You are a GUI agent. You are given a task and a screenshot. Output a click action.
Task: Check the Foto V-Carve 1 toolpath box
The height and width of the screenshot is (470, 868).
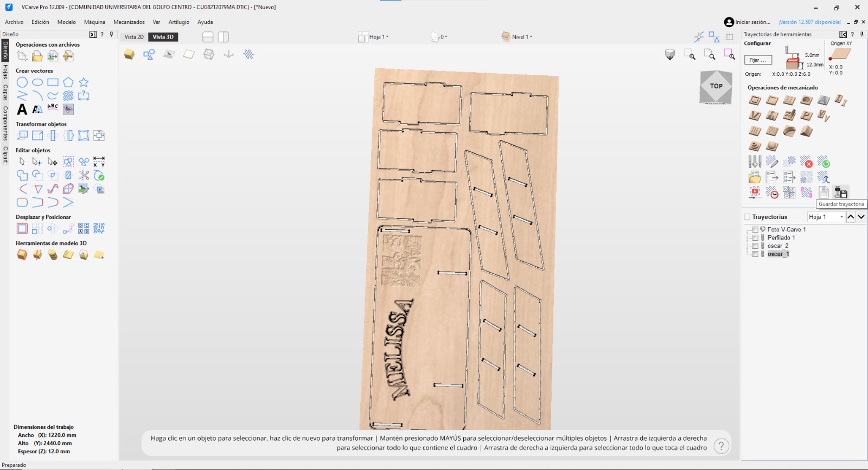tap(755, 230)
